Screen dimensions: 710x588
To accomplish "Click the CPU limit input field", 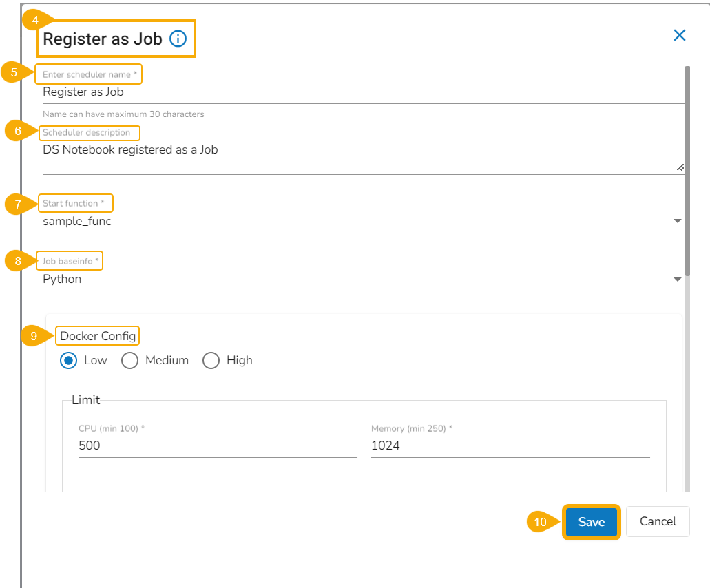I will point(217,445).
